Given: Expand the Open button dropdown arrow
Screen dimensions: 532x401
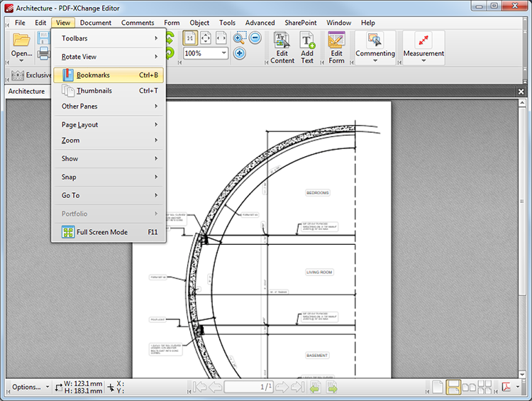Looking at the screenshot, I should pyautogui.click(x=21, y=61).
